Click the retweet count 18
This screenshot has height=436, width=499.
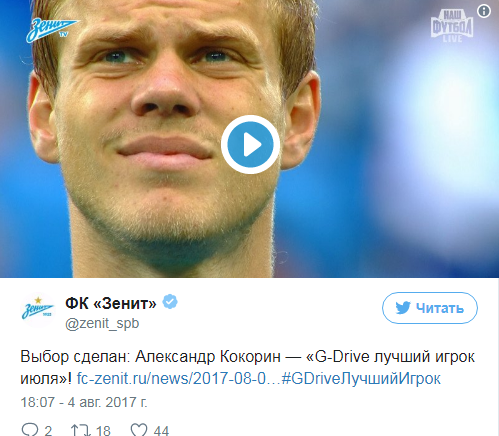tap(103, 430)
